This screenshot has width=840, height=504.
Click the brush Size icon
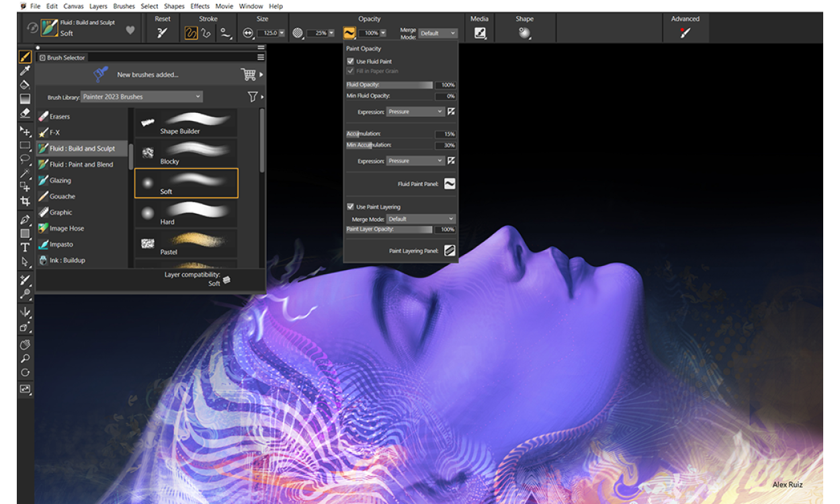coord(247,32)
